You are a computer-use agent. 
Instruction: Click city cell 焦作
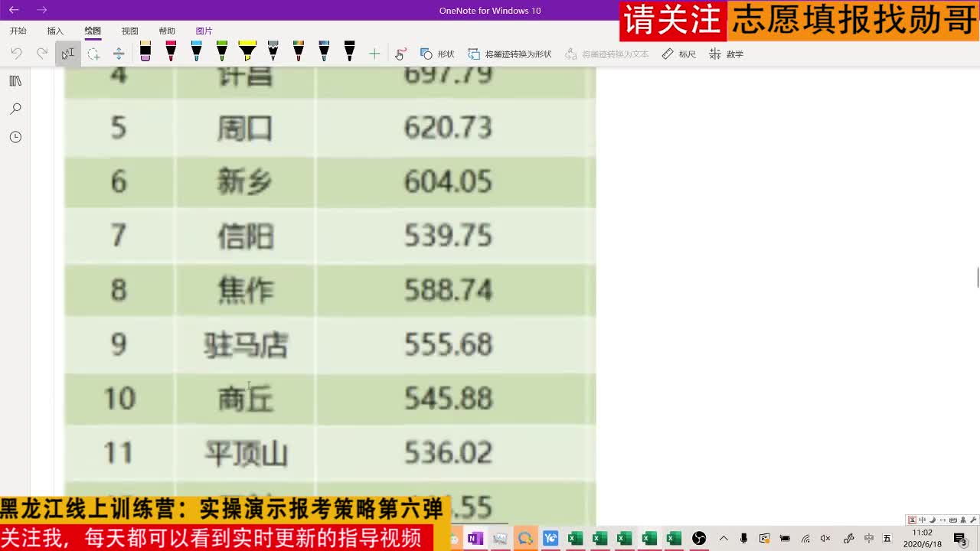(245, 291)
